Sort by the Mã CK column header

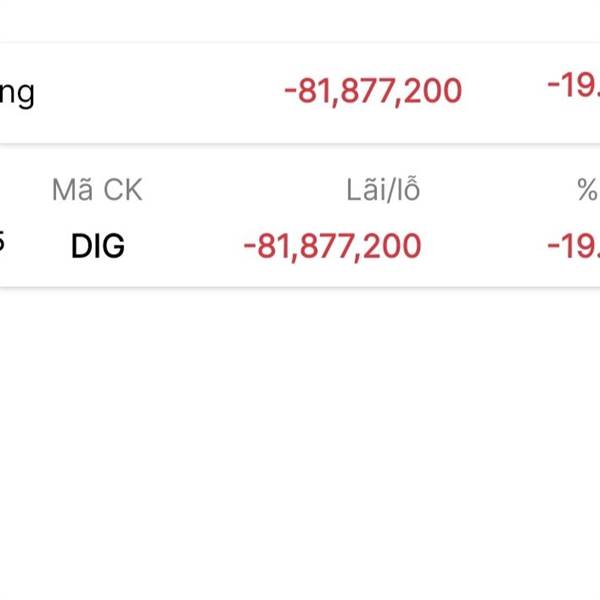pyautogui.click(x=97, y=190)
